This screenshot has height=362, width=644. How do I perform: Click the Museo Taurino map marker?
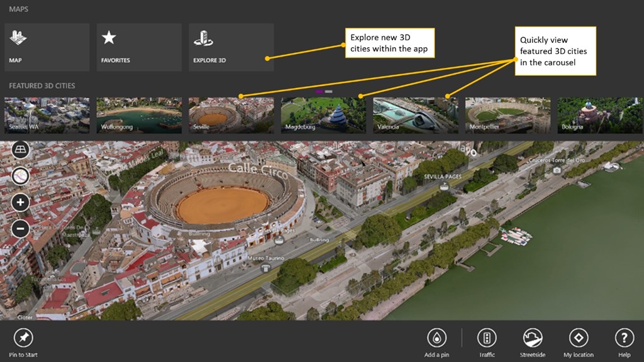click(265, 268)
